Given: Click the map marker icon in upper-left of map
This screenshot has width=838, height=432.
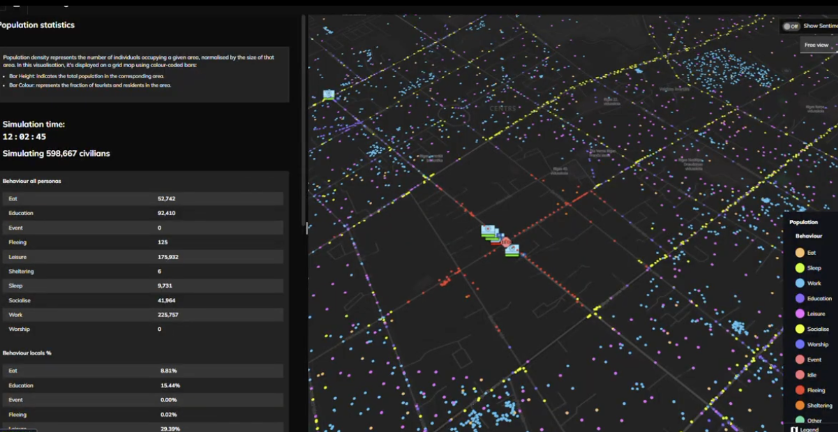Looking at the screenshot, I should [328, 95].
